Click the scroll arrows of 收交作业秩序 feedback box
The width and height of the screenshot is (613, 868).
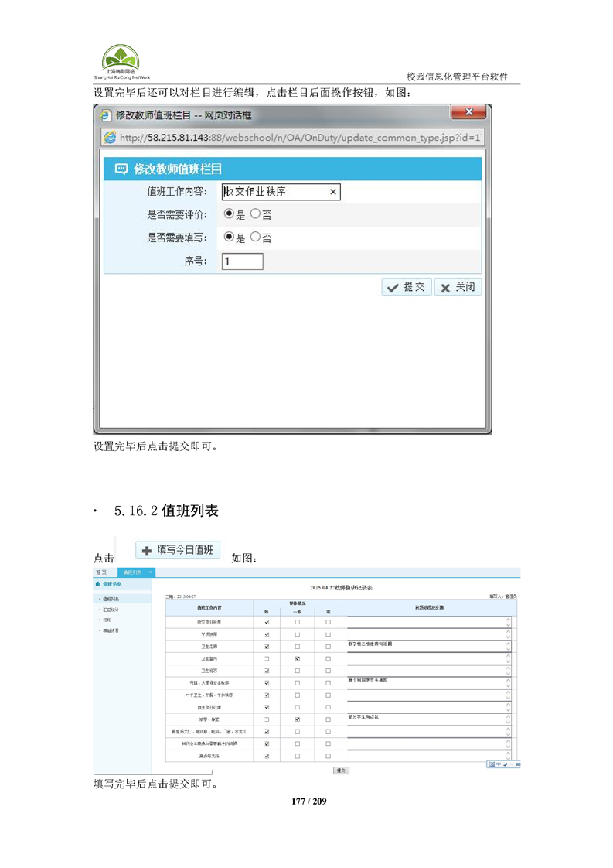point(509,622)
